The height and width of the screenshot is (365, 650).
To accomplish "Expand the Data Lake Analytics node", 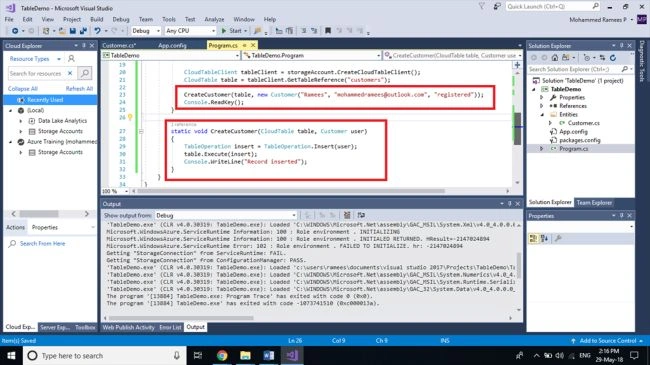I will point(21,121).
